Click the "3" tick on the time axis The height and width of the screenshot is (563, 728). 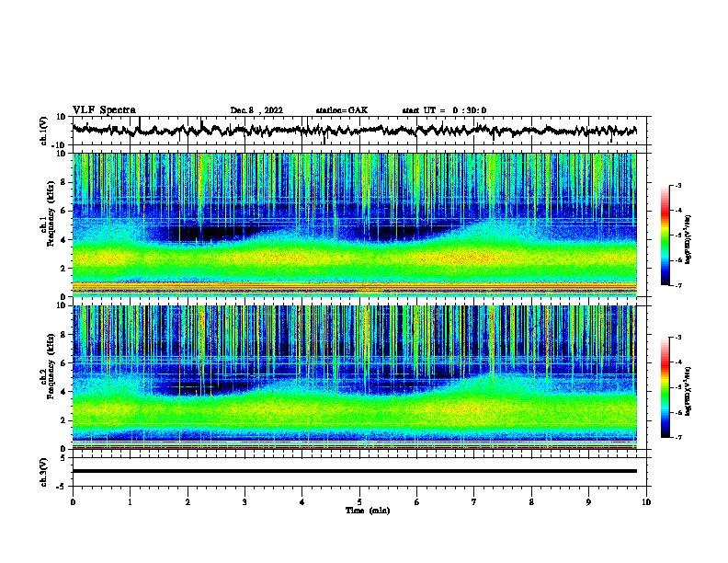click(245, 502)
